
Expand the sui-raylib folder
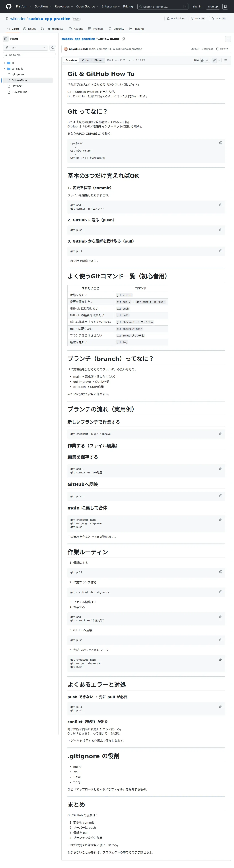pyautogui.click(x=4, y=69)
